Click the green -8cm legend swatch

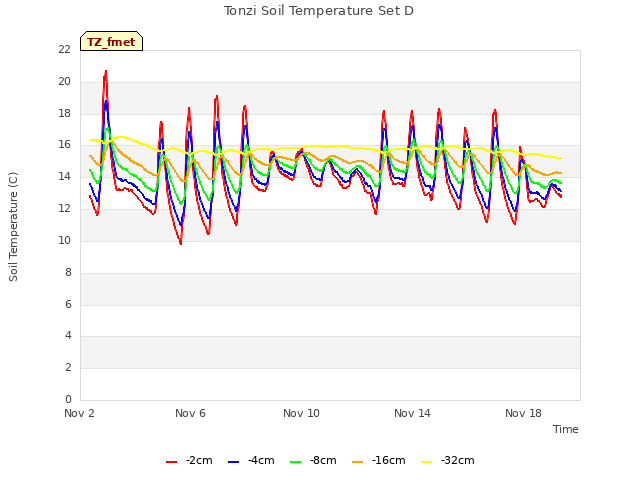coord(295,462)
